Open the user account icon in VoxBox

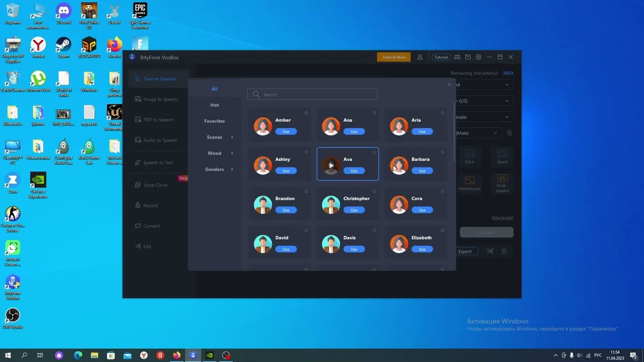[420, 57]
